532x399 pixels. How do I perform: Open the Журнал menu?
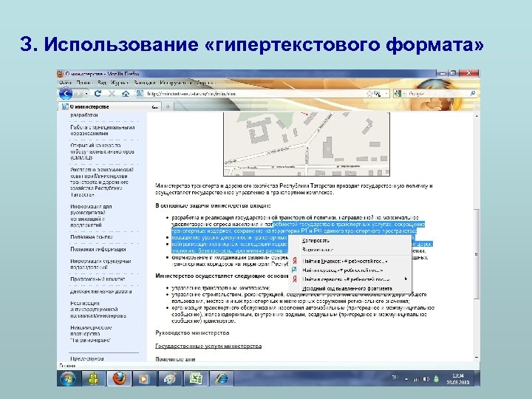pos(120,83)
